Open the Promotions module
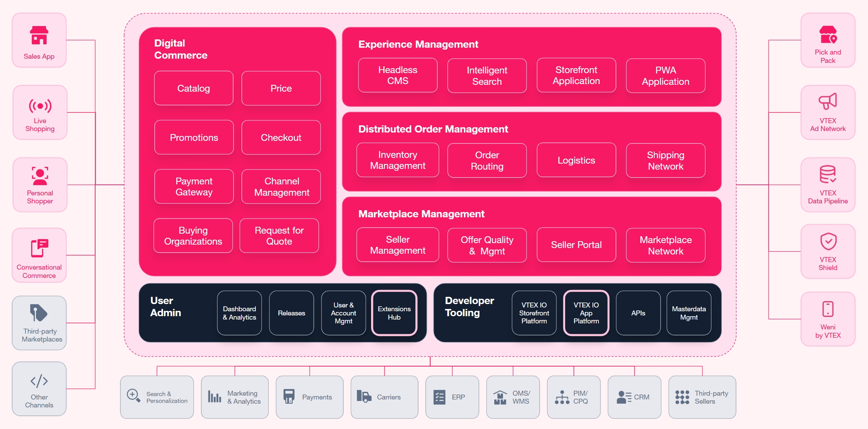This screenshot has height=429, width=868. pyautogui.click(x=194, y=137)
